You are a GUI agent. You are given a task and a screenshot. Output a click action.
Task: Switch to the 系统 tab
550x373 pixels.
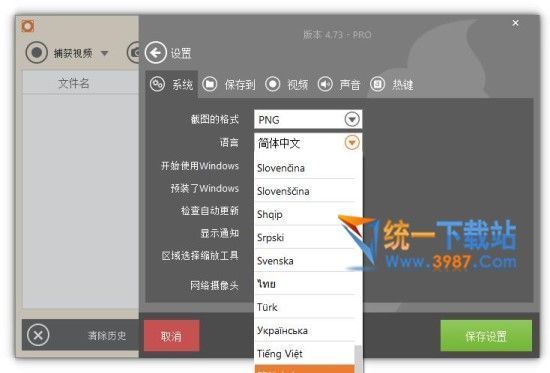tap(172, 85)
